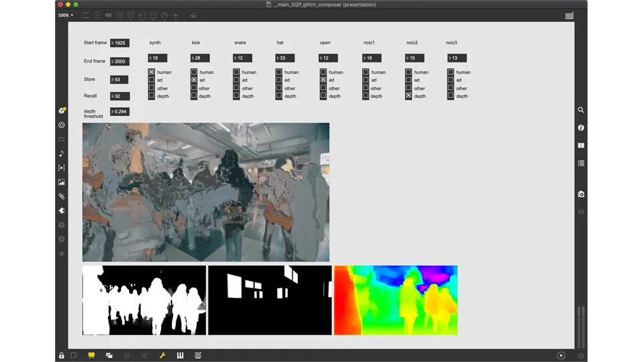Click the depth threshold box 0.294
Image resolution: width=644 pixels, height=362 pixels.
tap(119, 112)
